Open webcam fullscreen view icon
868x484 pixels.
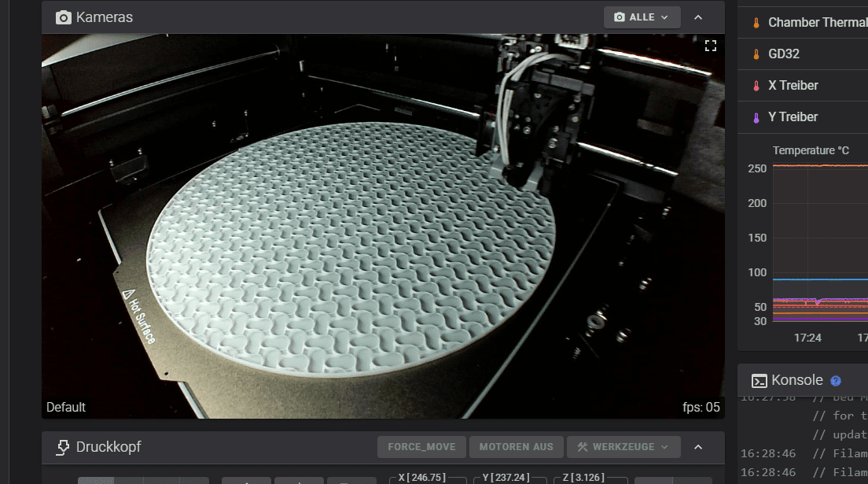point(710,46)
